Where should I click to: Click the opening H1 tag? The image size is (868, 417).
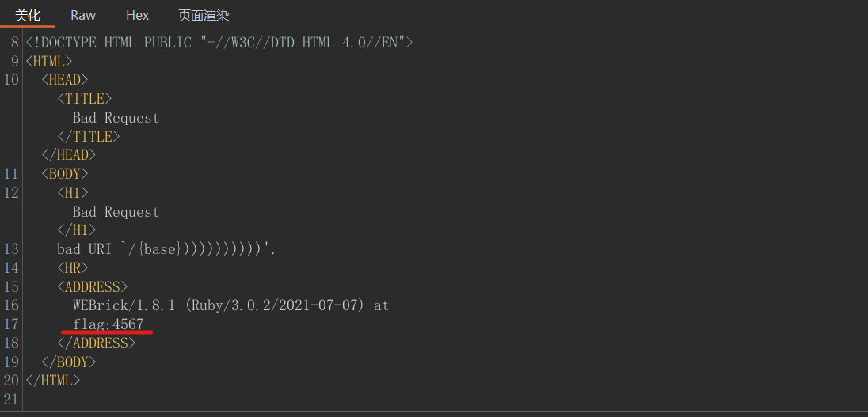[73, 192]
